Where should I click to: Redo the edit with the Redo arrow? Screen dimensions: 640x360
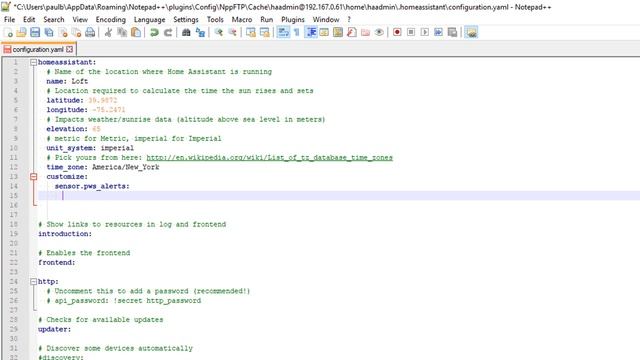pyautogui.click(x=168, y=32)
